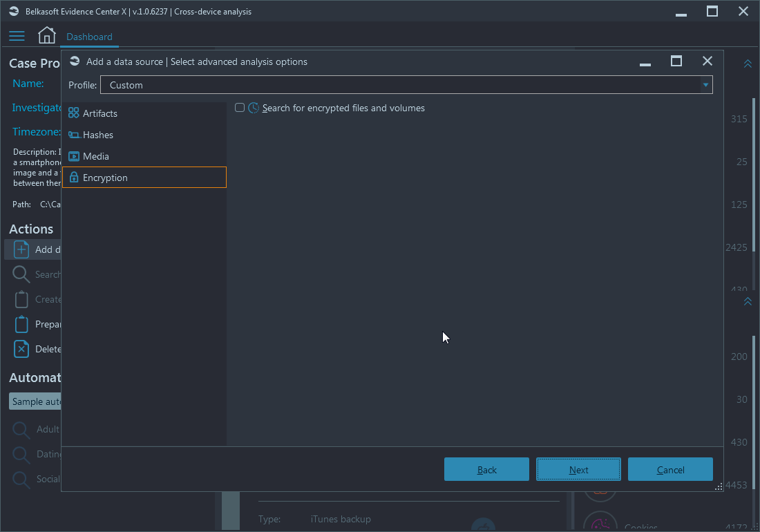Image resolution: width=760 pixels, height=532 pixels.
Task: Select the Encryption lock icon
Action: (x=74, y=178)
